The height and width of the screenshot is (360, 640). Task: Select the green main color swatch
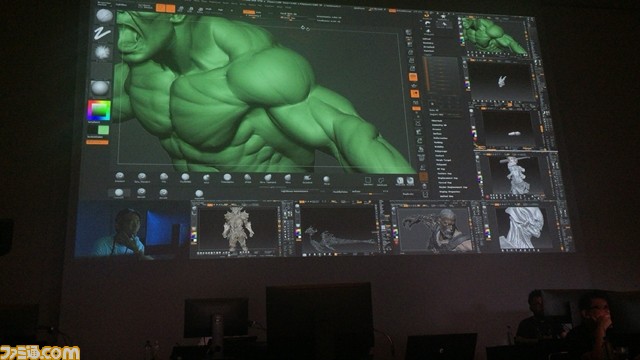[x=104, y=130]
